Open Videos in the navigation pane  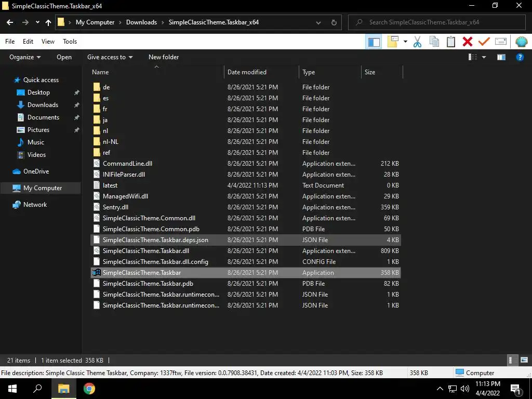pos(36,155)
